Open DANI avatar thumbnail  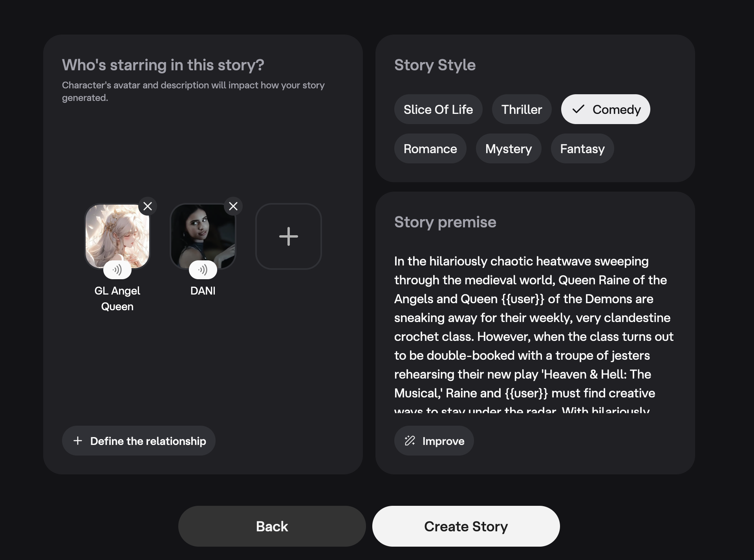point(203,234)
